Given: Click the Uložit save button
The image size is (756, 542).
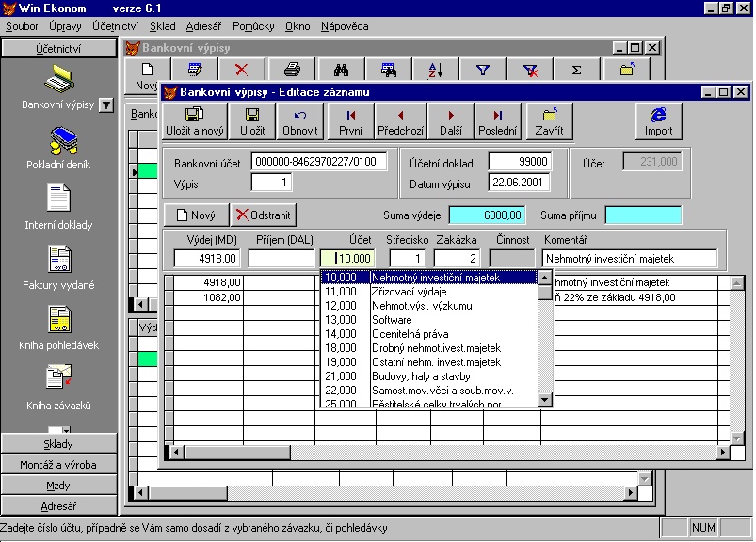Looking at the screenshot, I should click(x=252, y=121).
